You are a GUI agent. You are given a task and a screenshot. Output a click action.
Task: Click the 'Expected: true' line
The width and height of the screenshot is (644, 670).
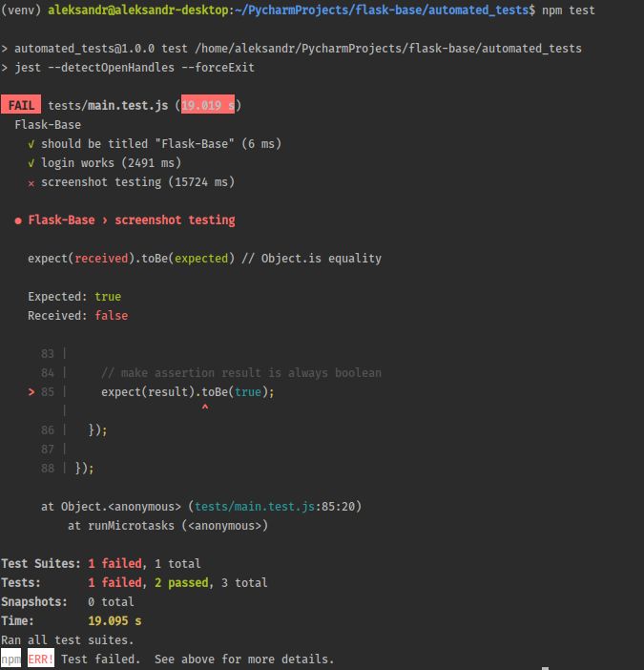pos(74,297)
